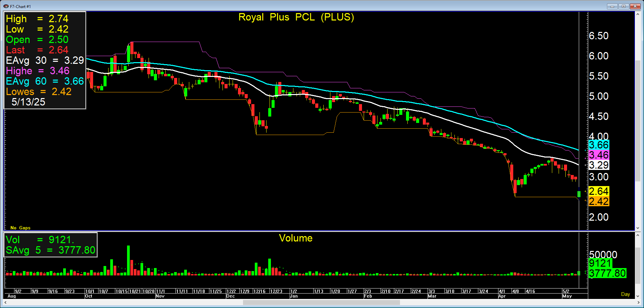
Task: Select the Lowes = 2.42 readout
Action: coord(39,91)
